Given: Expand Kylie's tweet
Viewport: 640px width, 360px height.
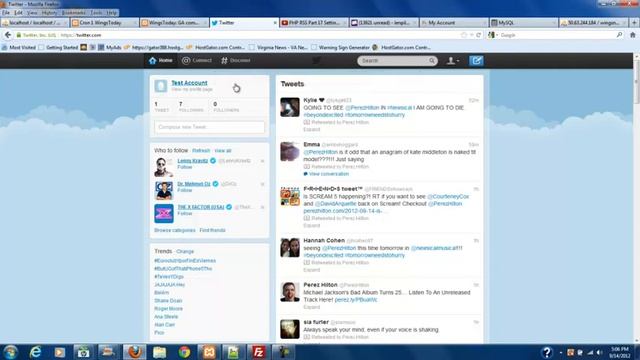Looking at the screenshot, I should pyautogui.click(x=311, y=129).
